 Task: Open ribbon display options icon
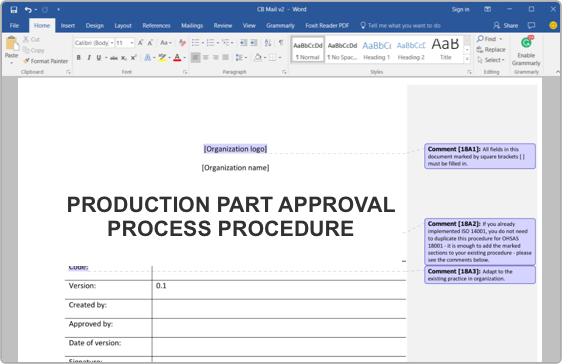[487, 9]
